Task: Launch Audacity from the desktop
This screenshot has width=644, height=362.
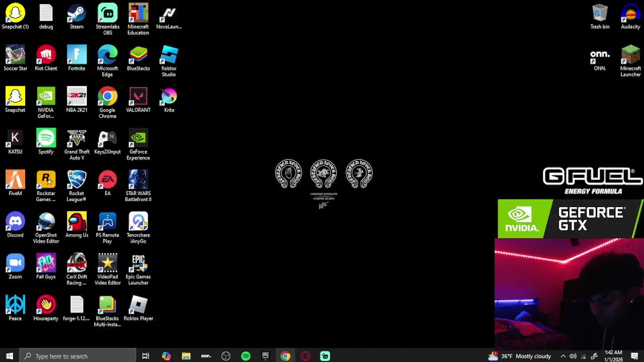Action: point(630,17)
